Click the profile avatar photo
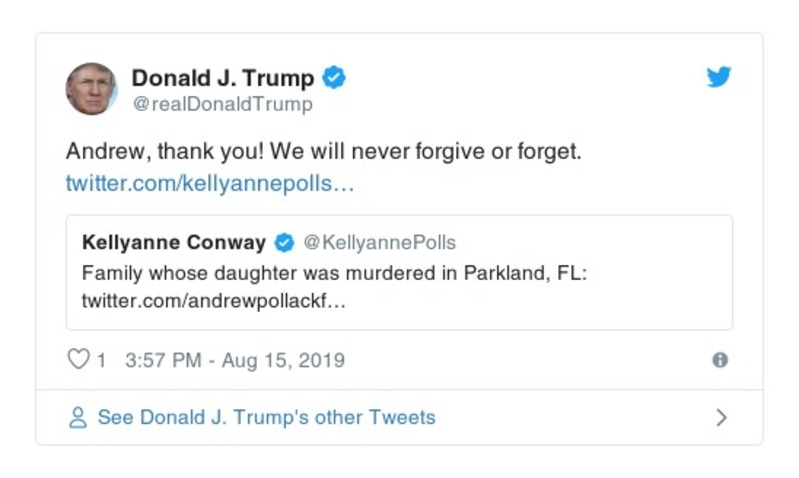799x478 pixels. point(91,89)
